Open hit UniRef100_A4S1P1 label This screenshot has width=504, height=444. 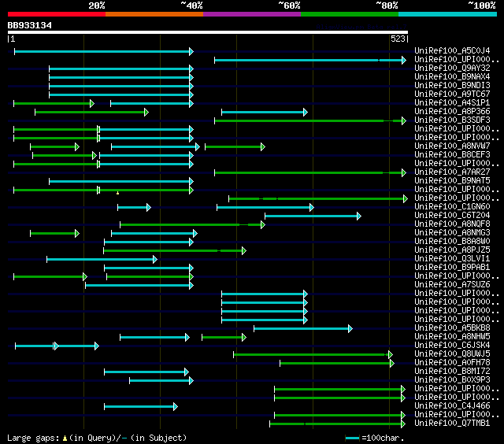pyautogui.click(x=452, y=102)
